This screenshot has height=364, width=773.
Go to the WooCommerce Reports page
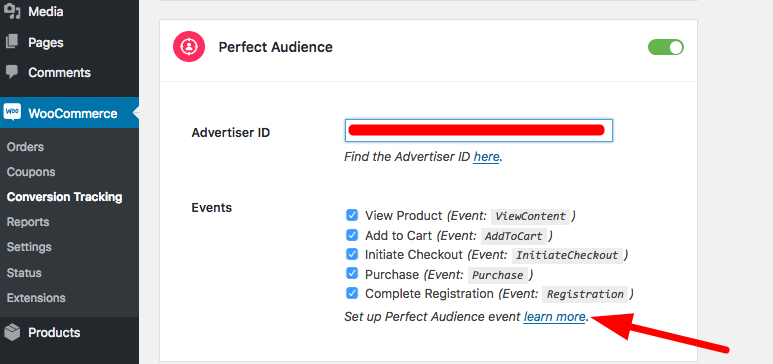tap(28, 222)
